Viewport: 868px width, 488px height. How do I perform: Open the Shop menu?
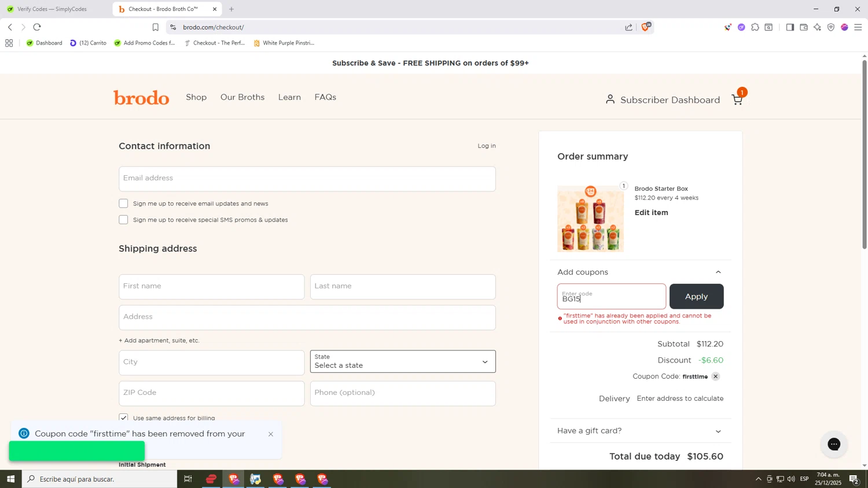point(196,97)
